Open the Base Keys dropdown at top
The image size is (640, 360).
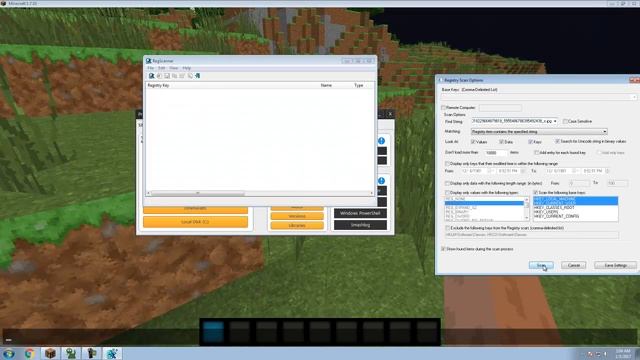coord(634,97)
